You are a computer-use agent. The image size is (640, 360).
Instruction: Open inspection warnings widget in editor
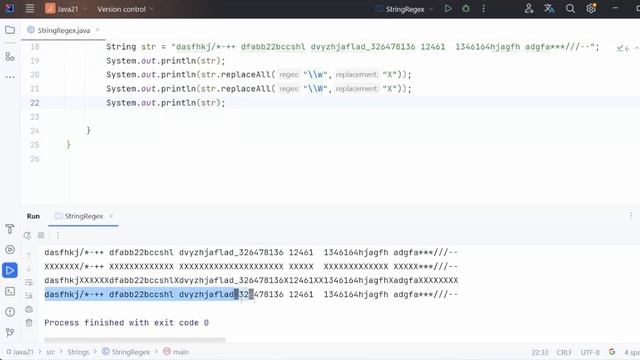[x=623, y=48]
